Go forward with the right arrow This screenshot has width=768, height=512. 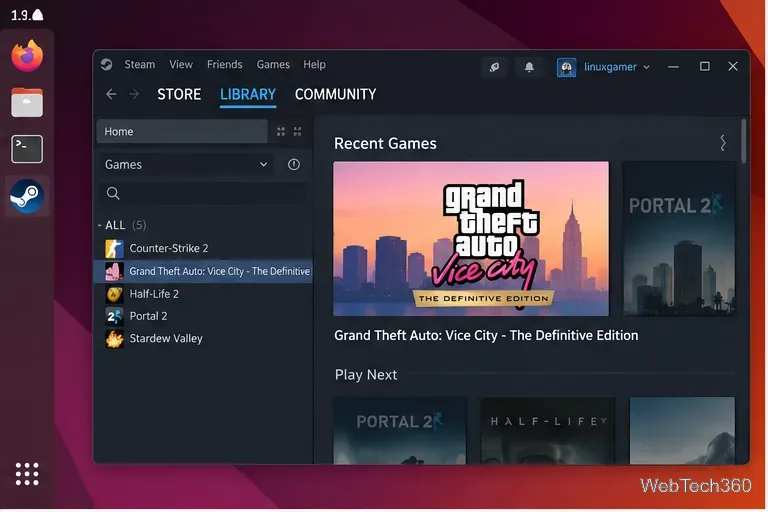134,94
